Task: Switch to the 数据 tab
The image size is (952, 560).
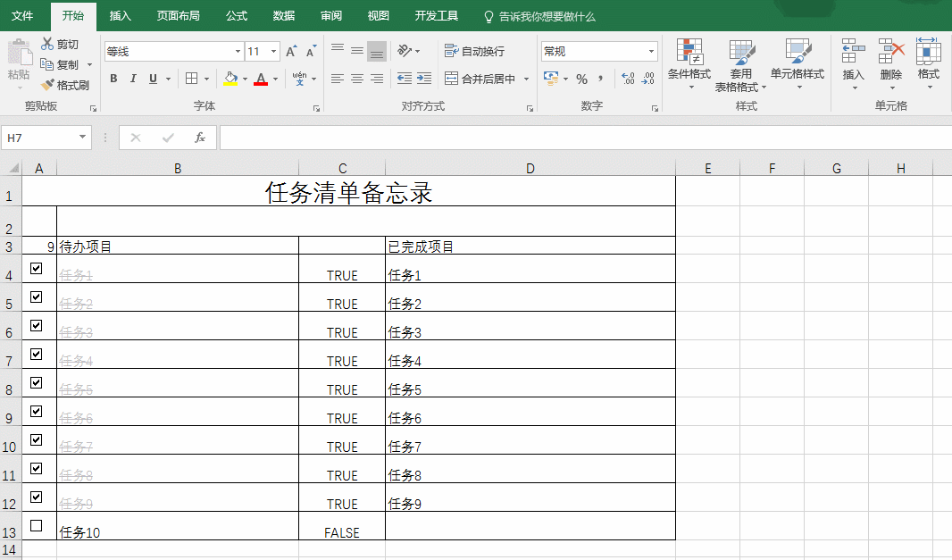Action: click(x=283, y=16)
